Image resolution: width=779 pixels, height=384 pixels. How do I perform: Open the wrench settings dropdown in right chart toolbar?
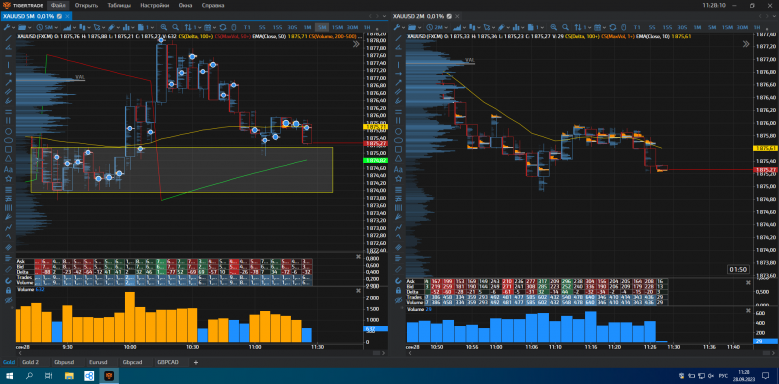point(399,27)
